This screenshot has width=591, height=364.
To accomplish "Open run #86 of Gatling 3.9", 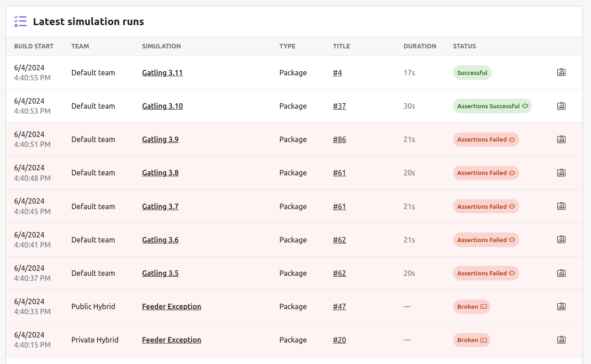I will tap(339, 139).
